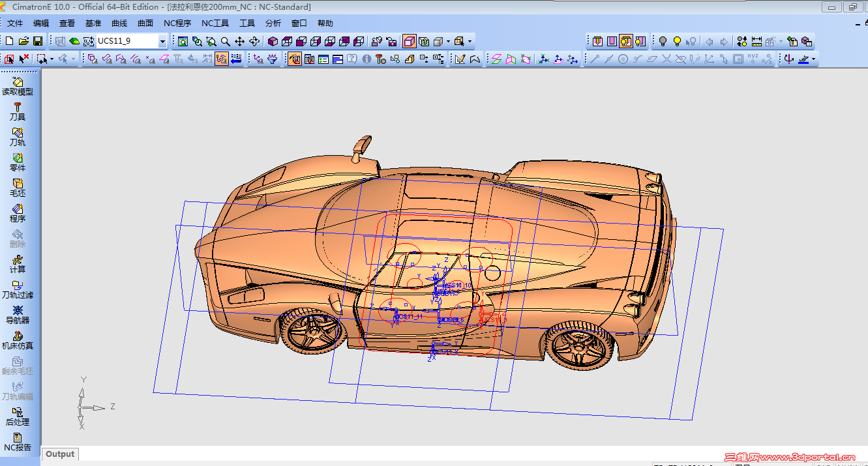Select the Rotate view icon
The width and height of the screenshot is (868, 466).
(254, 41)
